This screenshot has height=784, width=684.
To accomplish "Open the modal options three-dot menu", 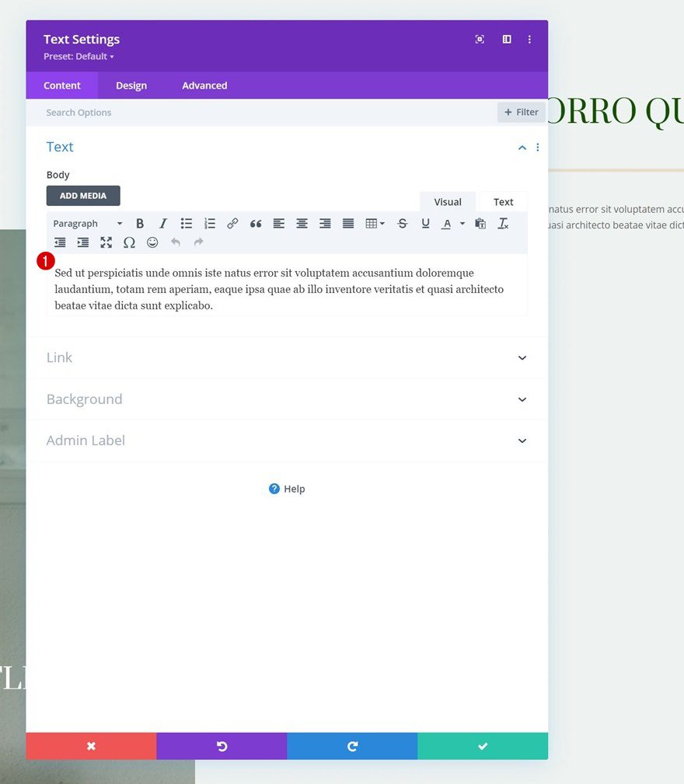I will coord(529,39).
